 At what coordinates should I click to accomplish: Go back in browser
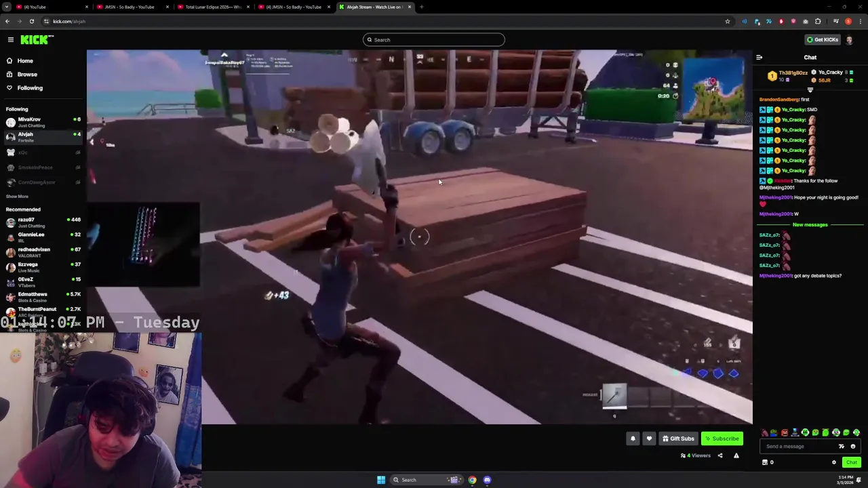pos(7,22)
